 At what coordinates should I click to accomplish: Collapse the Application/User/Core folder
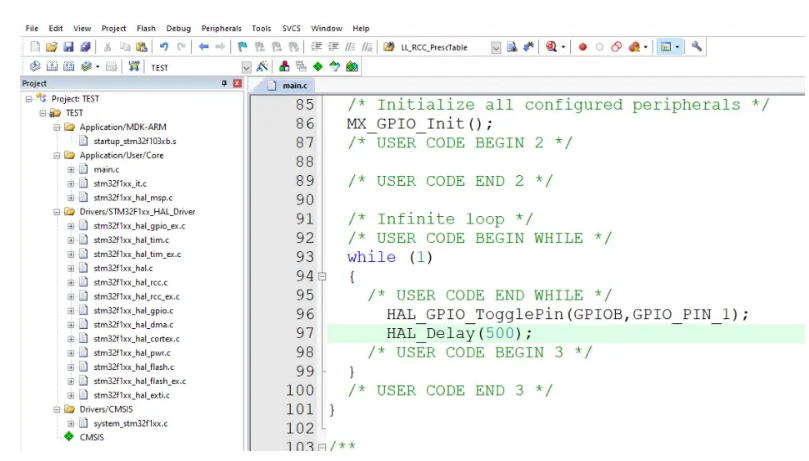[x=57, y=155]
